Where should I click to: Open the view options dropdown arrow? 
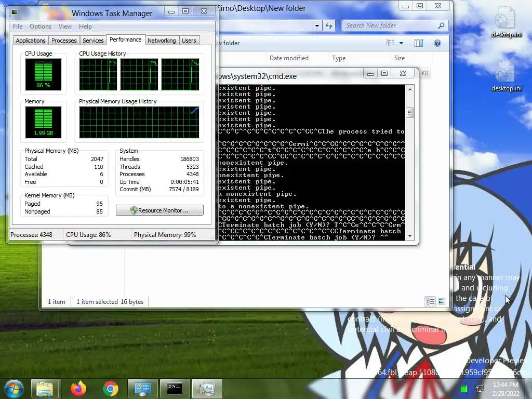tap(402, 43)
